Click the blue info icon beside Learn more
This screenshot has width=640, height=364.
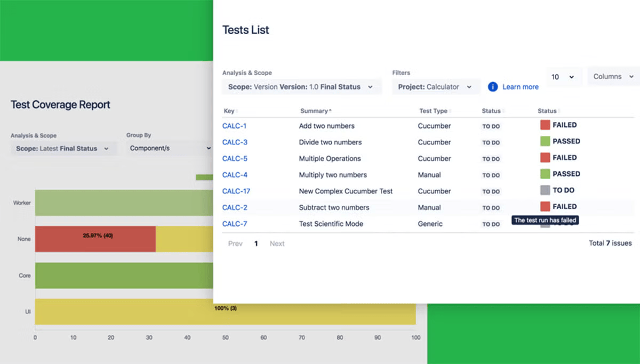click(x=493, y=87)
